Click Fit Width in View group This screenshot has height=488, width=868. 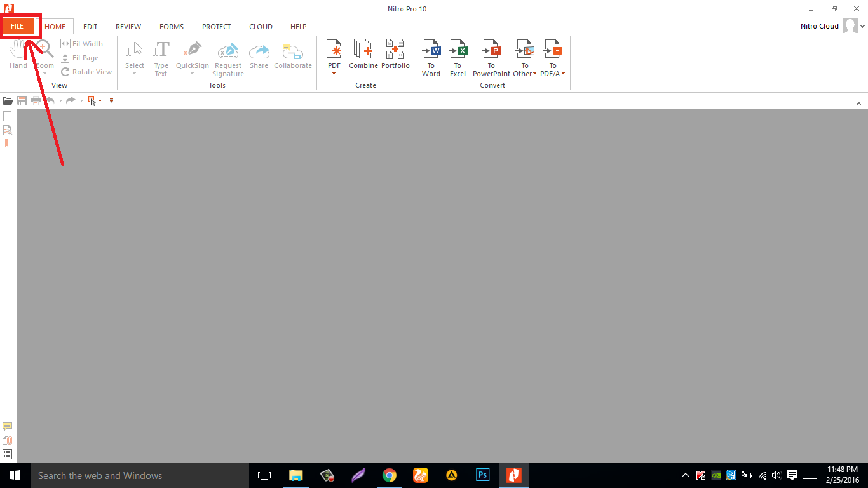pyautogui.click(x=81, y=44)
